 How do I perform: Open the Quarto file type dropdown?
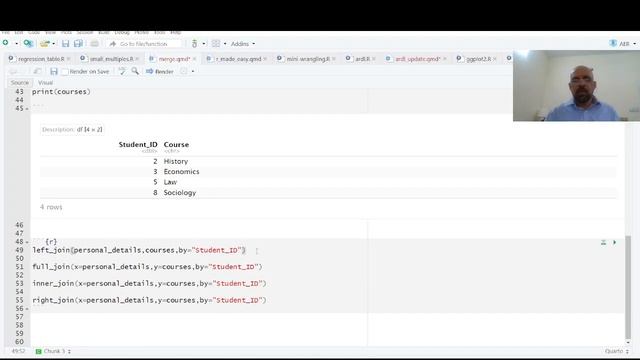pyautogui.click(x=616, y=351)
